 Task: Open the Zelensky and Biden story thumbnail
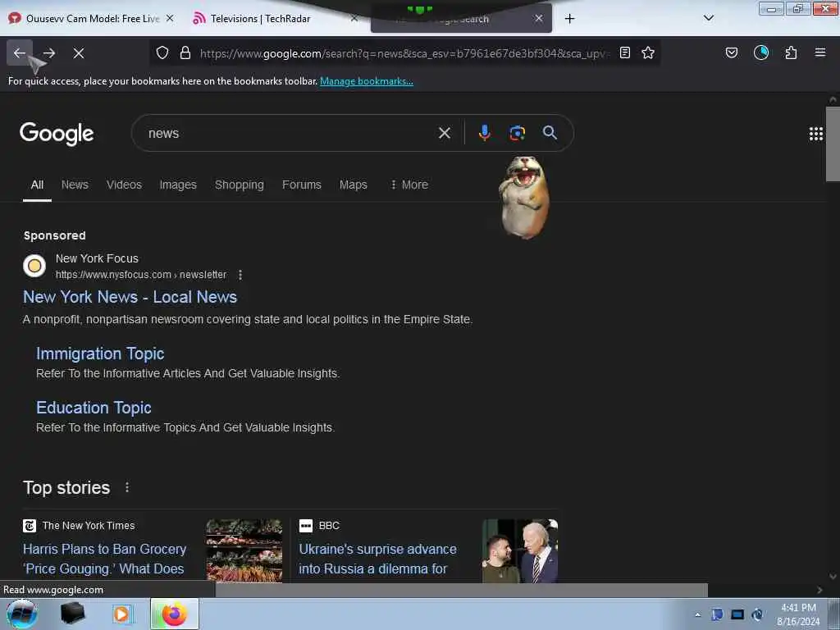520,550
